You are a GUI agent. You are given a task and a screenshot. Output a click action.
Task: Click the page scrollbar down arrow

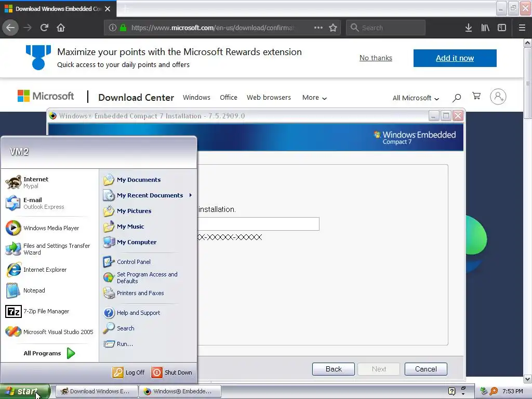(x=528, y=379)
